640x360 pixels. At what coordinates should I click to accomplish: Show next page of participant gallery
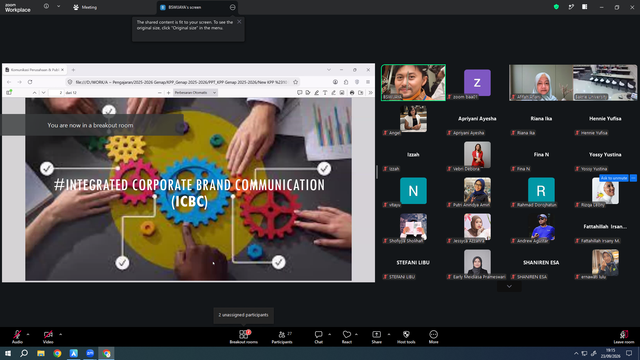click(509, 287)
